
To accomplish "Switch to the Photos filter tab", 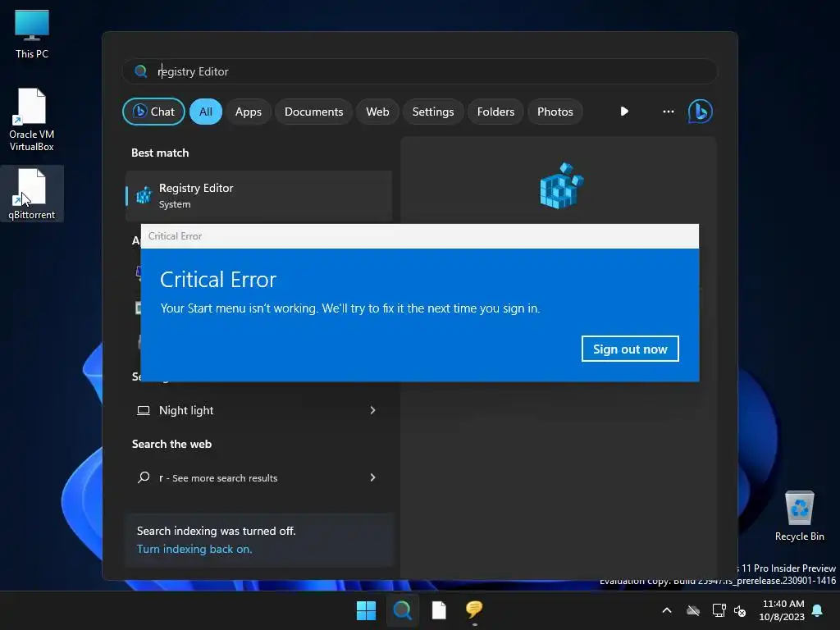I will (x=555, y=112).
